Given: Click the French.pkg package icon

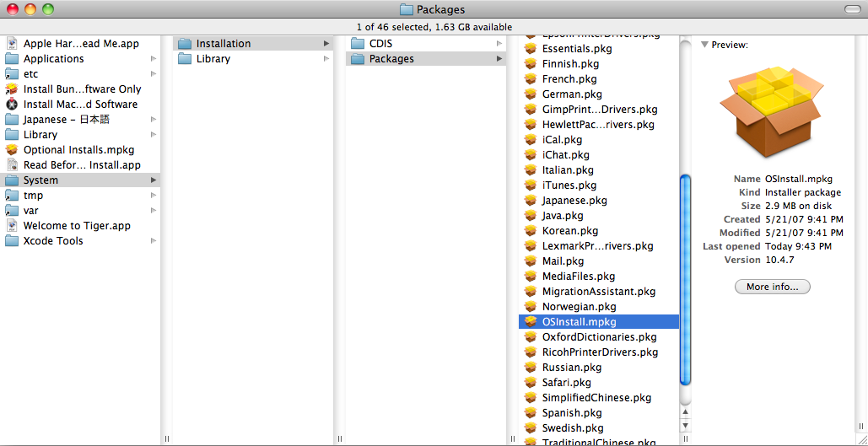Looking at the screenshot, I should coord(531,79).
